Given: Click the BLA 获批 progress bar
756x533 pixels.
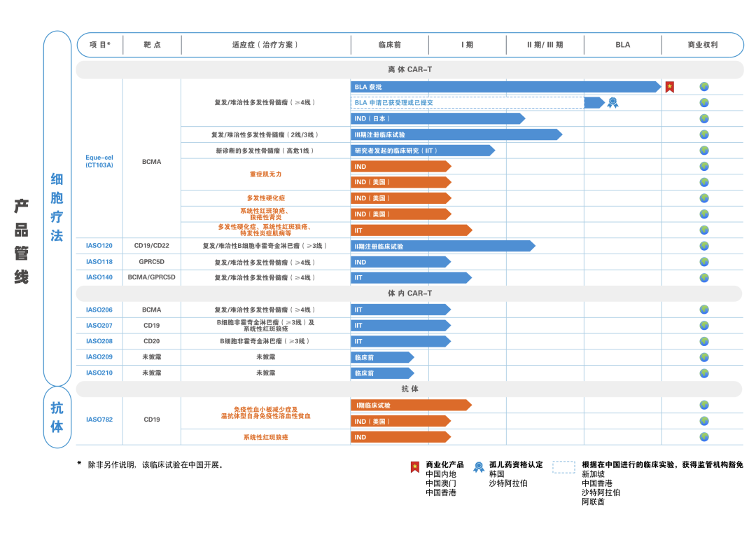Looking at the screenshot, I should 506,87.
